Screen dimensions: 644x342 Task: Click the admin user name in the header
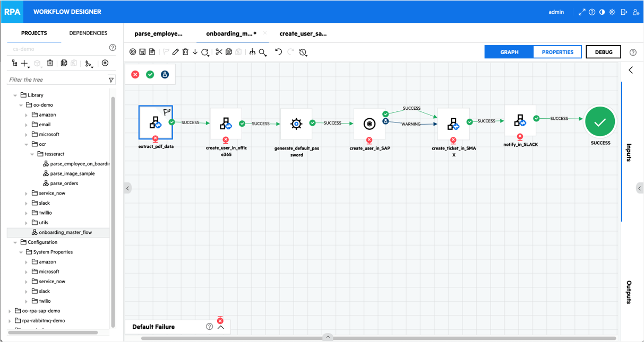pyautogui.click(x=556, y=12)
